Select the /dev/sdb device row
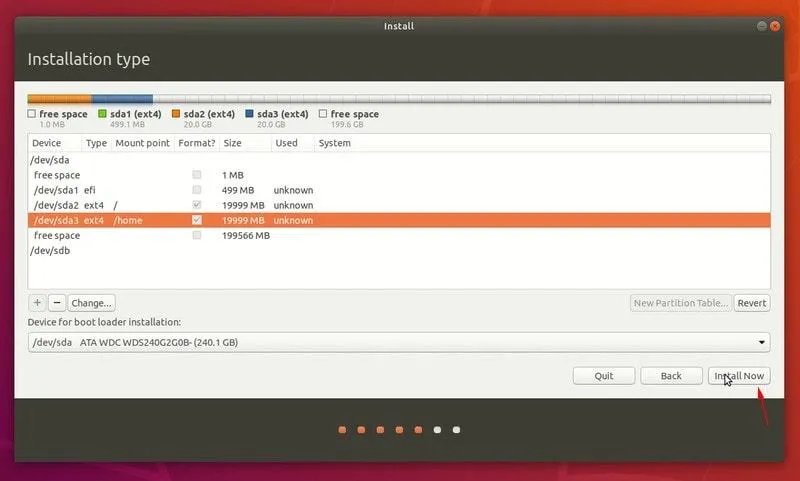This screenshot has width=800, height=481. (x=399, y=250)
